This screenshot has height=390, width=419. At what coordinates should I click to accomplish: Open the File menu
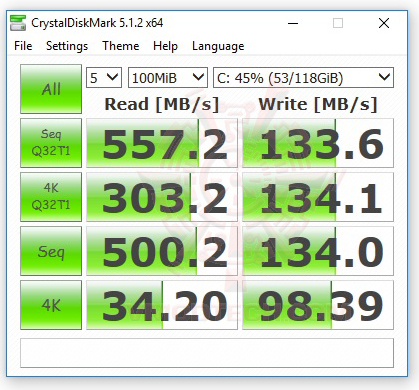pyautogui.click(x=23, y=46)
